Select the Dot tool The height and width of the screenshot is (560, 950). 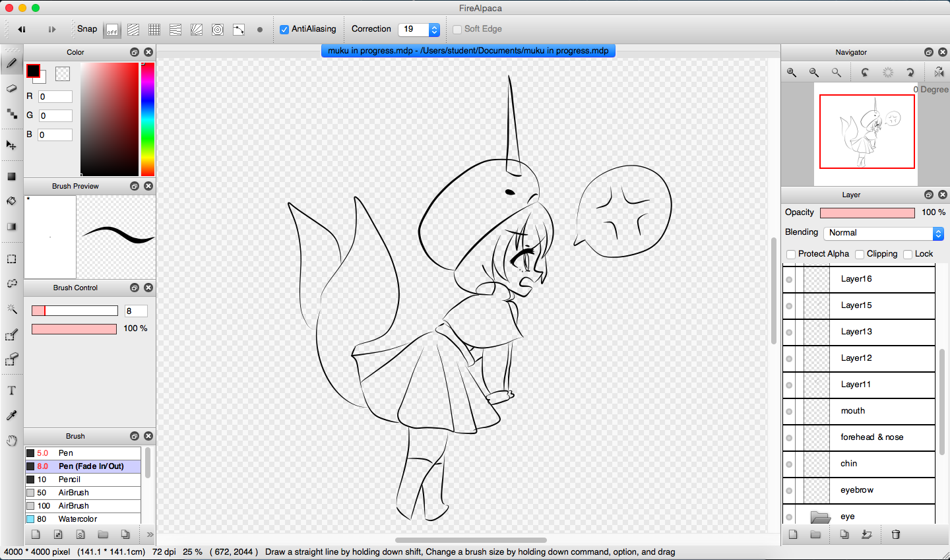pos(11,113)
